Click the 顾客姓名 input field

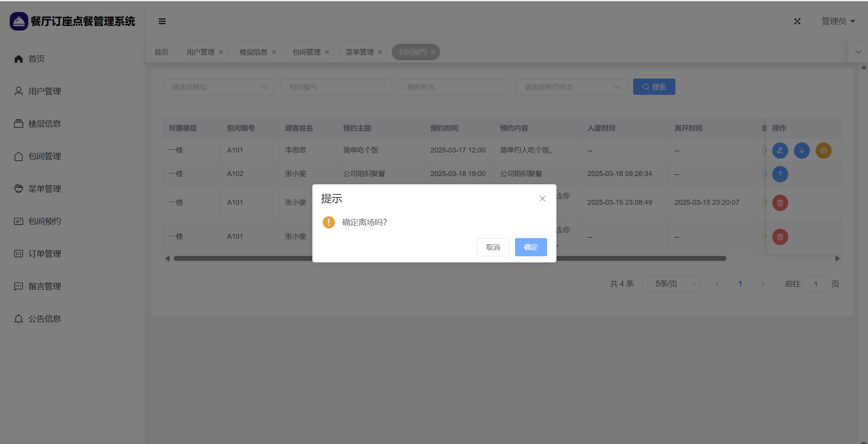click(x=453, y=87)
